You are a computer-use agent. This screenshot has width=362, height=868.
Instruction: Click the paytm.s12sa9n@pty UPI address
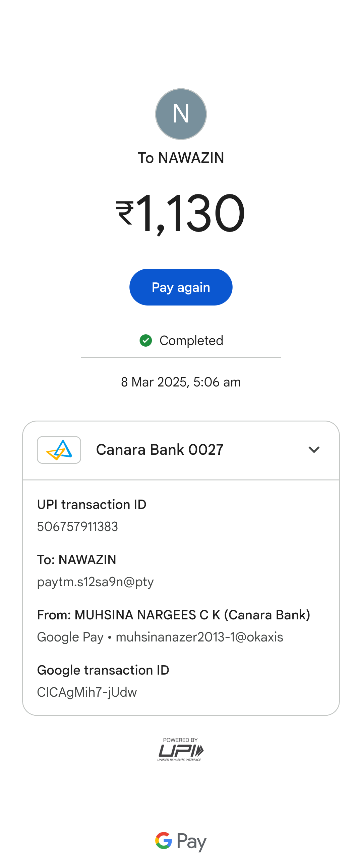click(96, 582)
